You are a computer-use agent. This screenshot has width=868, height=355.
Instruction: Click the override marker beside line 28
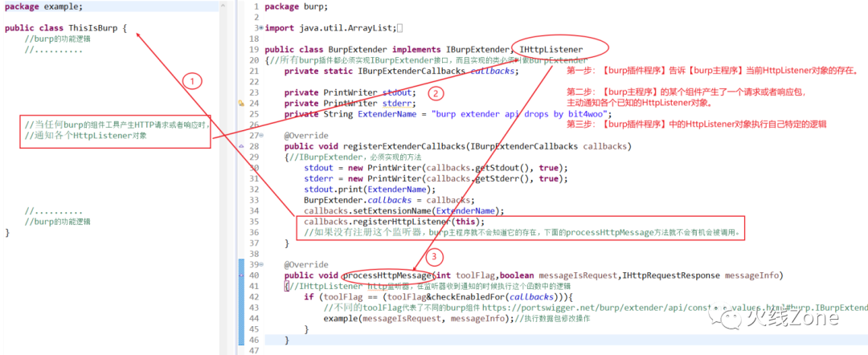(241, 146)
